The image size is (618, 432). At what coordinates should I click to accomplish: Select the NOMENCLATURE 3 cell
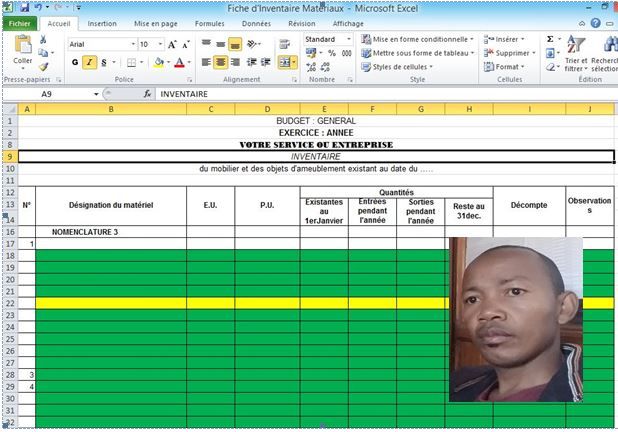111,232
